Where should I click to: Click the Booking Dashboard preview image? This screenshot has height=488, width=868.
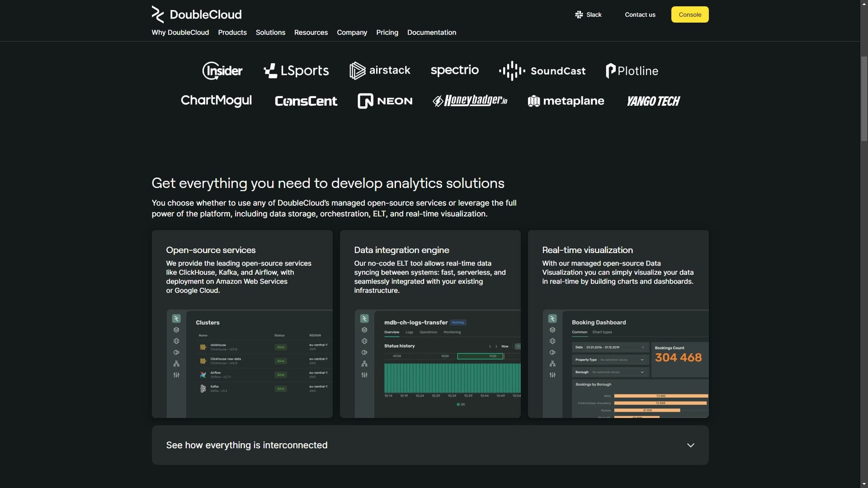click(x=625, y=363)
